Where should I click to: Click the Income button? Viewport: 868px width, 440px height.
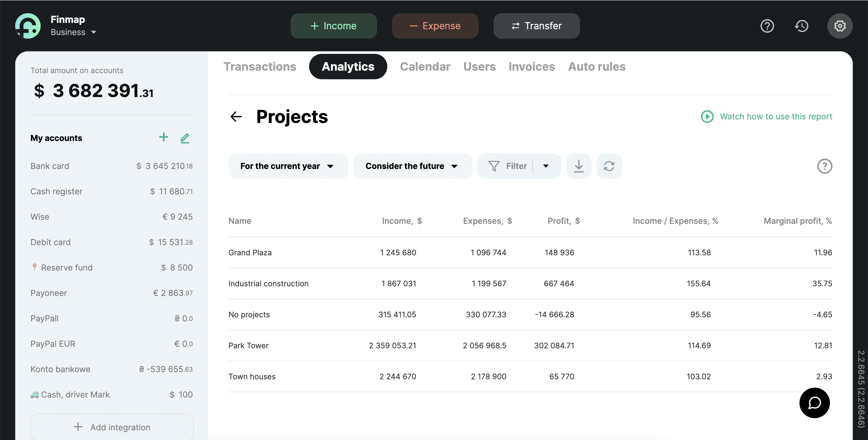[333, 26]
